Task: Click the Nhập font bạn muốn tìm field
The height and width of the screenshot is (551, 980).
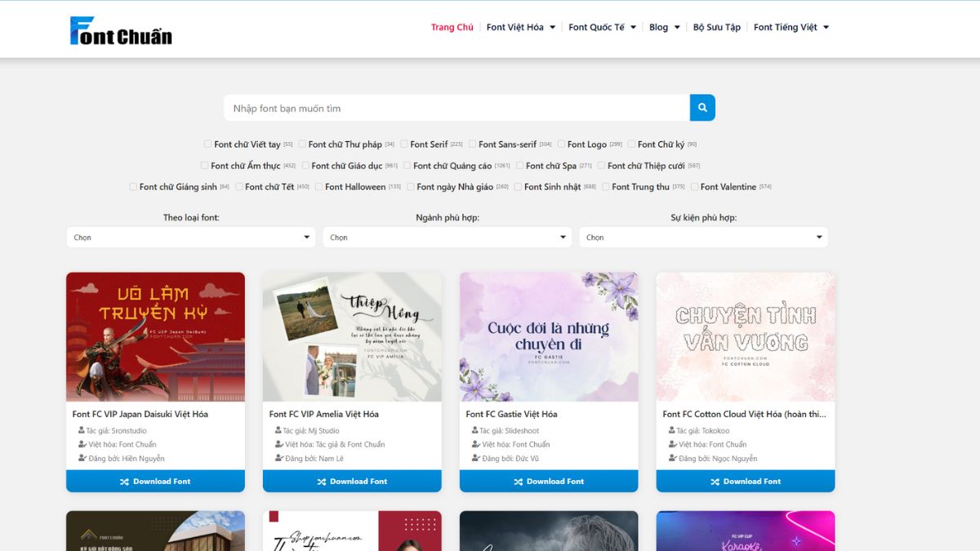Action: [457, 108]
